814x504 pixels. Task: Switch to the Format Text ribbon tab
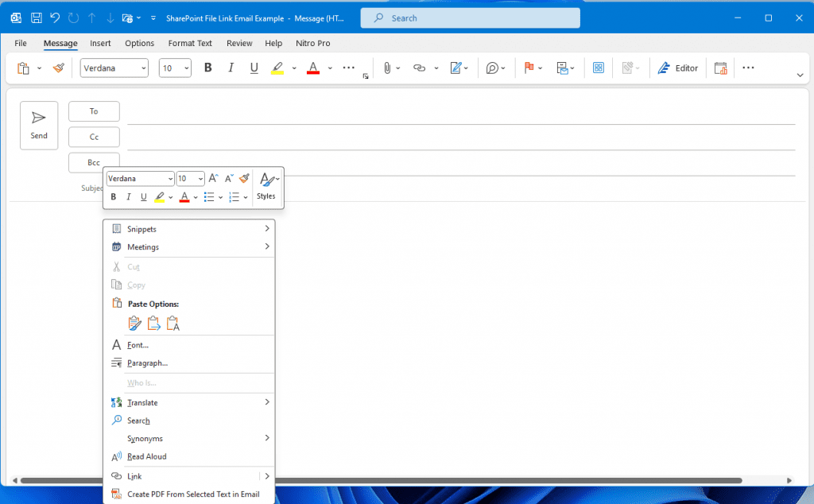click(x=190, y=43)
